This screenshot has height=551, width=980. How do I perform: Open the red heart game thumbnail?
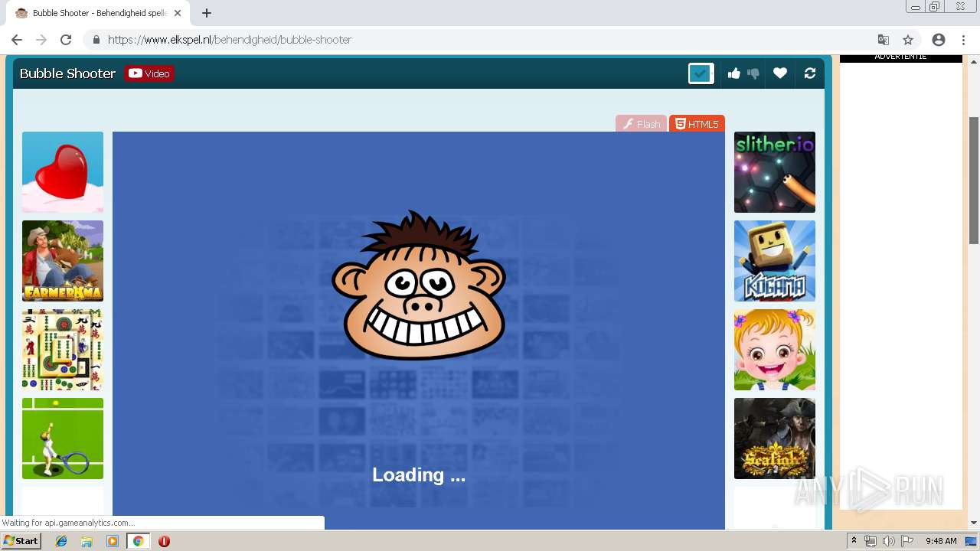tap(63, 172)
